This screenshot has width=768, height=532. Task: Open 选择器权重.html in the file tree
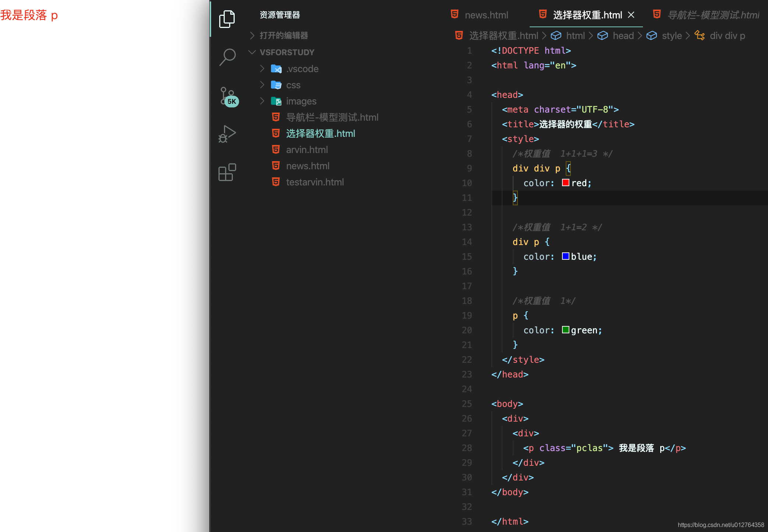(320, 134)
